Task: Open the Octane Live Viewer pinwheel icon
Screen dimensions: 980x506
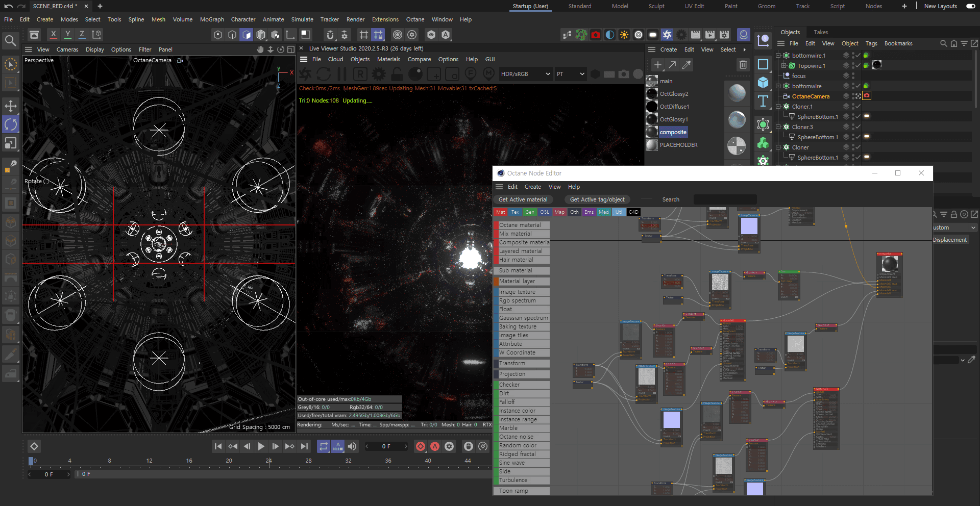Action: (667, 35)
